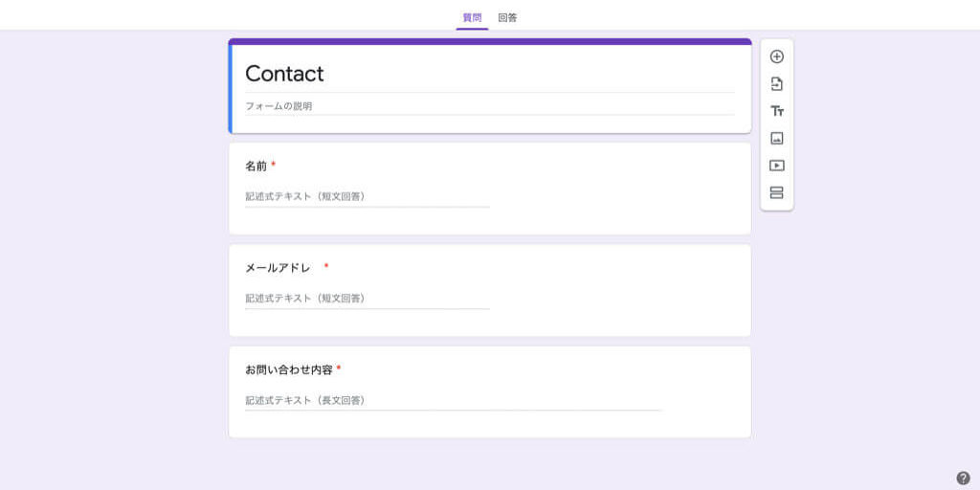Click the Contact form title
The height and width of the screenshot is (490, 980).
tap(284, 74)
